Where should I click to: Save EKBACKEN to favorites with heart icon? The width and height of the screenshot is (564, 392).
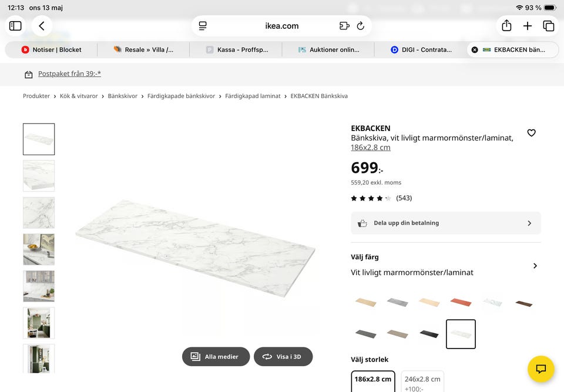click(x=531, y=133)
